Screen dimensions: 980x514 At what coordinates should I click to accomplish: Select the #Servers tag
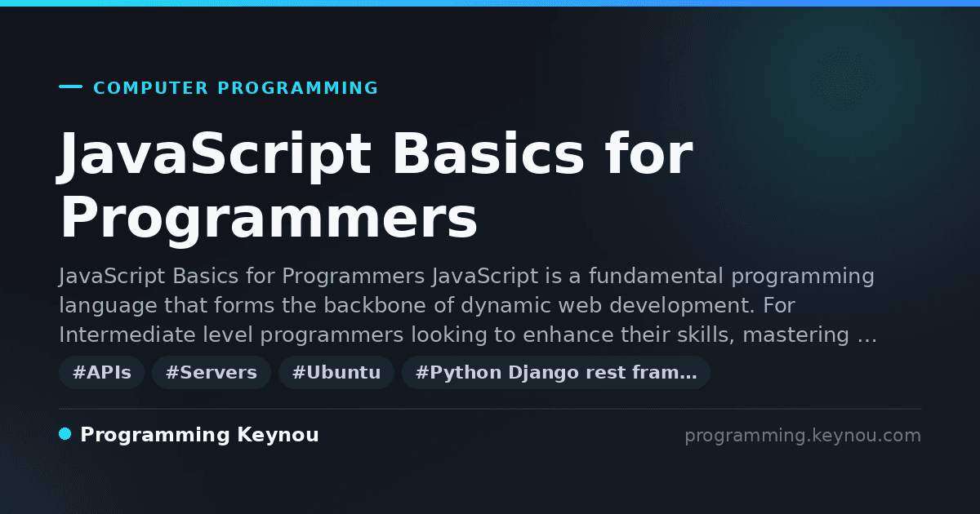click(x=212, y=373)
